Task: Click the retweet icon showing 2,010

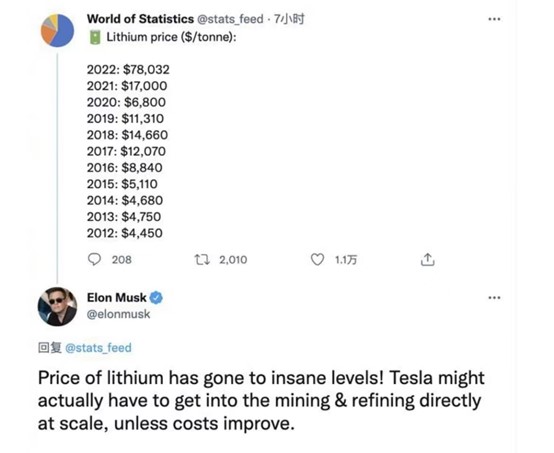Action: click(x=202, y=260)
